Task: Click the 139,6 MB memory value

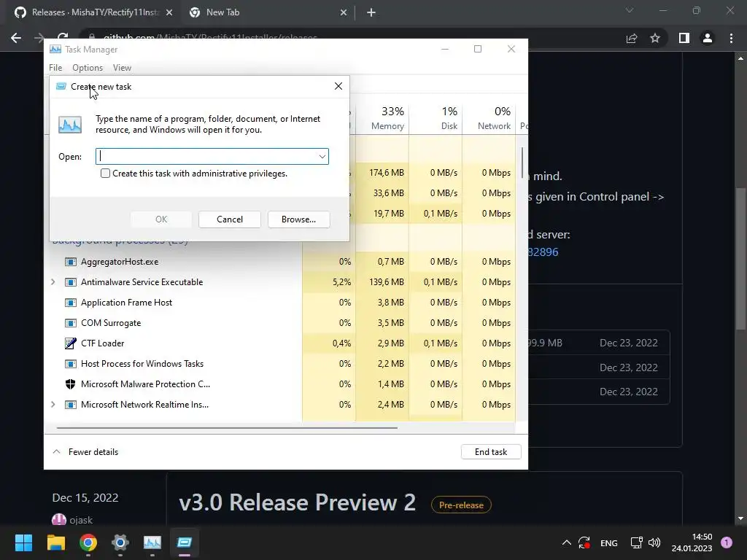Action: tap(387, 282)
